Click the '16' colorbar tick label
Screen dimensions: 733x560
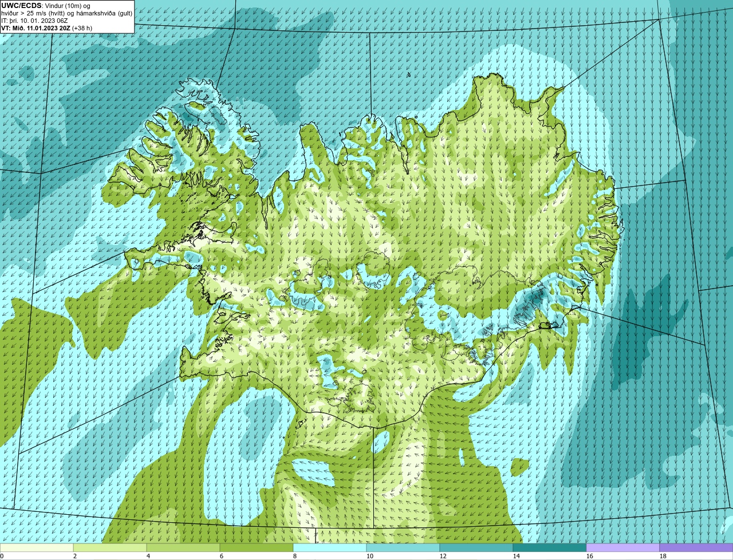pos(590,556)
